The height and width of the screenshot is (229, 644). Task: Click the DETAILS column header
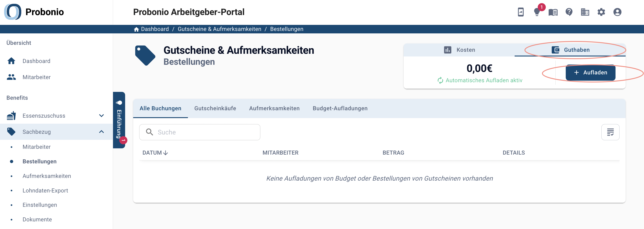[514, 153]
